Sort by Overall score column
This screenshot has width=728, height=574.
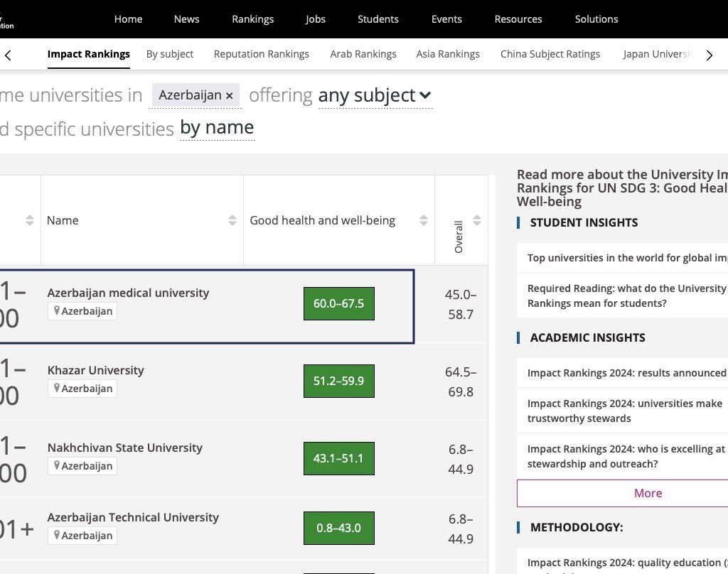coord(477,220)
